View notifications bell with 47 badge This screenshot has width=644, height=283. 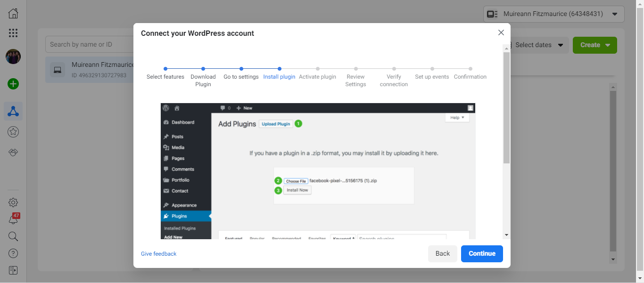13,219
